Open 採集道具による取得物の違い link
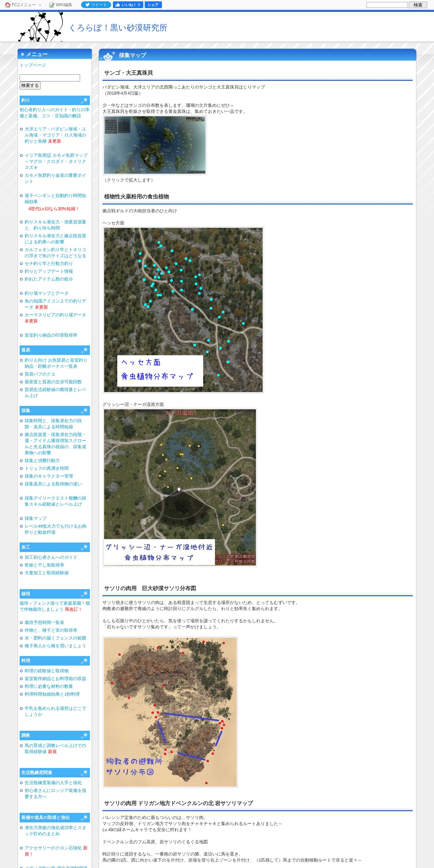This screenshot has height=868, width=434. pyautogui.click(x=53, y=484)
